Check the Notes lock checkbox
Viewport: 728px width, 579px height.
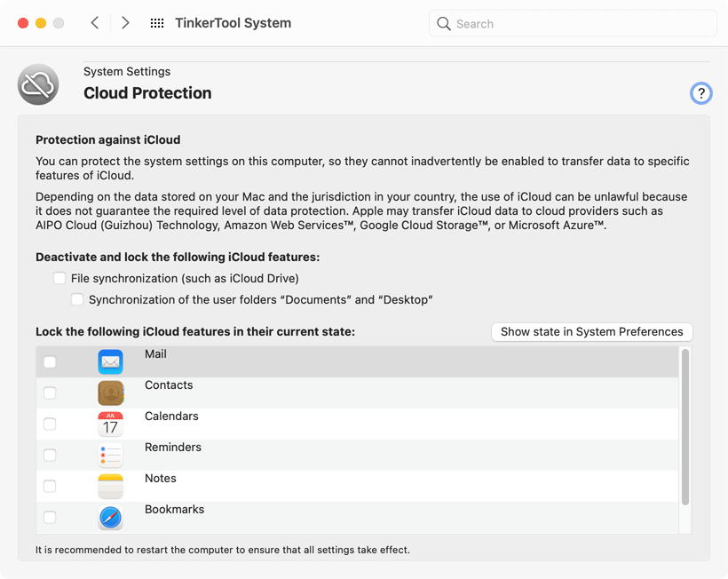click(50, 486)
